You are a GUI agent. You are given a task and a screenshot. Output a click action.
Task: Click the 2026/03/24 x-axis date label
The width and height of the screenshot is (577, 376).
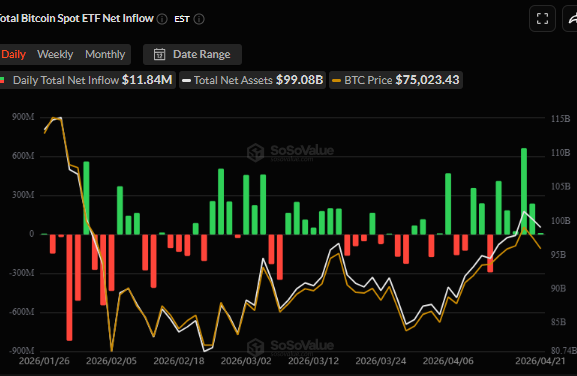coord(381,361)
